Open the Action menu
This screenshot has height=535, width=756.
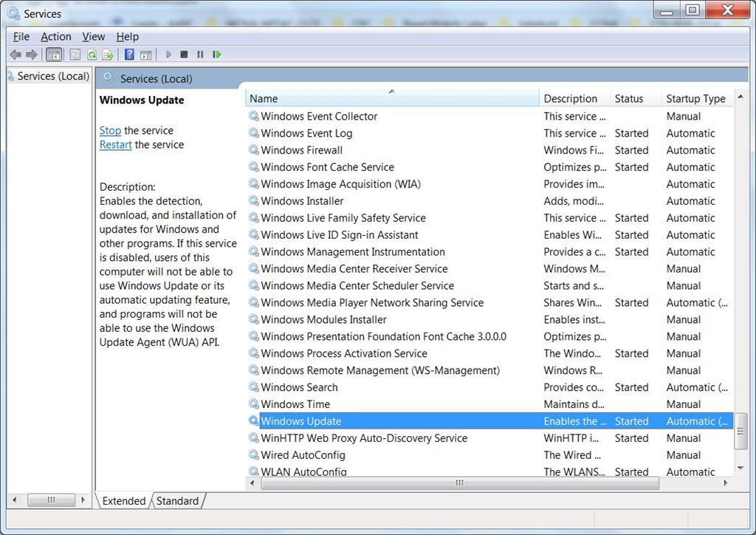[56, 37]
